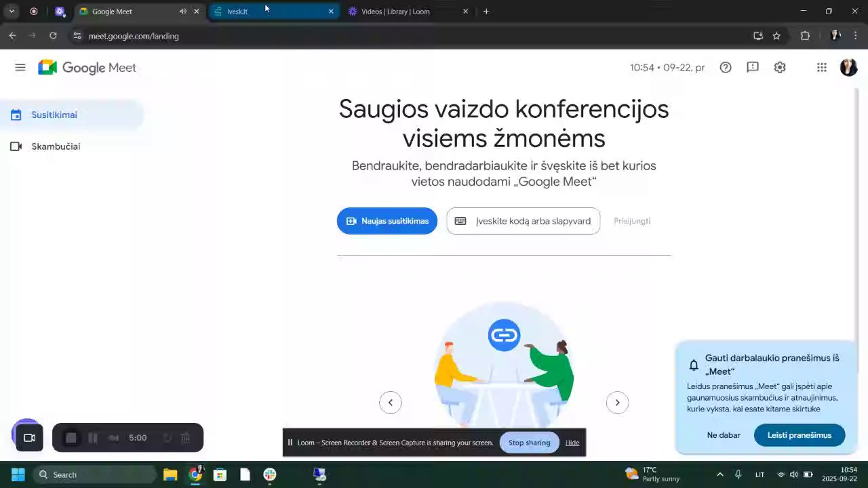Open the weather widget on taskbar
Image resolution: width=868 pixels, height=488 pixels.
pyautogui.click(x=652, y=474)
